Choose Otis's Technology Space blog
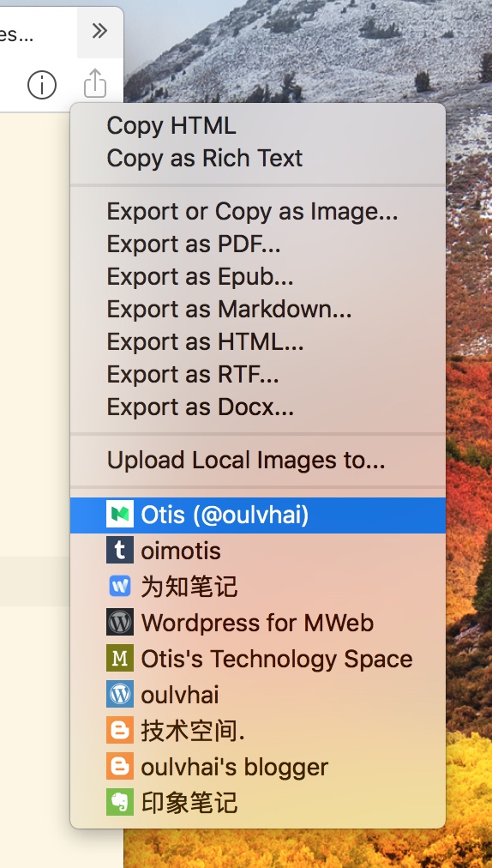The image size is (492, 868). [258, 659]
